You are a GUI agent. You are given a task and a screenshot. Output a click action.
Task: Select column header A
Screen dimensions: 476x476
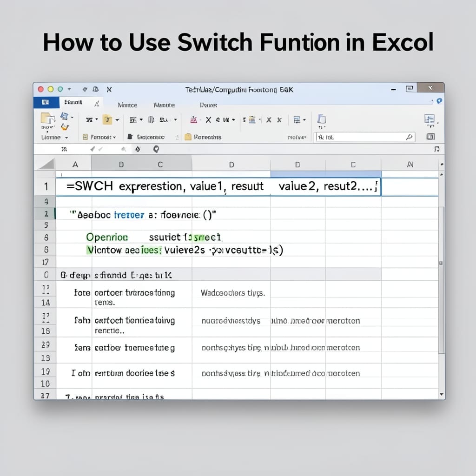75,165
